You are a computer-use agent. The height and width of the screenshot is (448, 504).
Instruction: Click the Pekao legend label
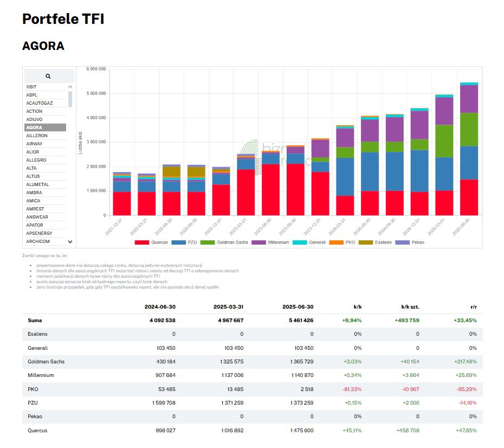pyautogui.click(x=418, y=242)
